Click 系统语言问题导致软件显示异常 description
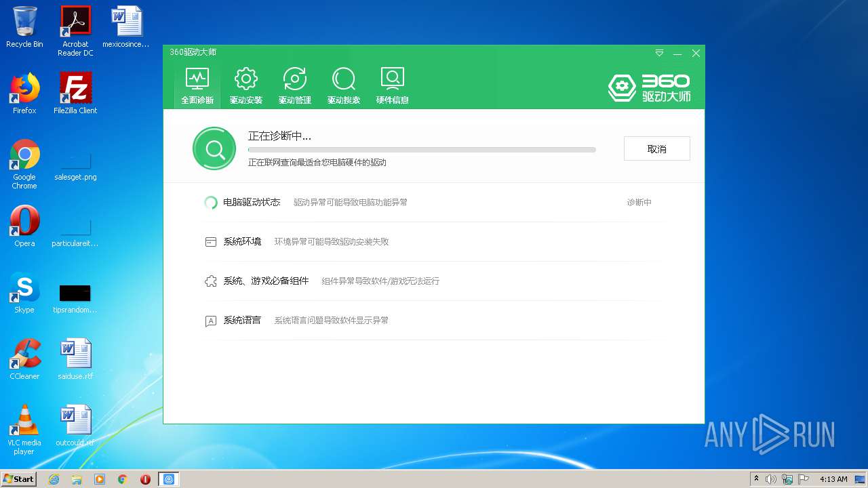 (x=332, y=320)
